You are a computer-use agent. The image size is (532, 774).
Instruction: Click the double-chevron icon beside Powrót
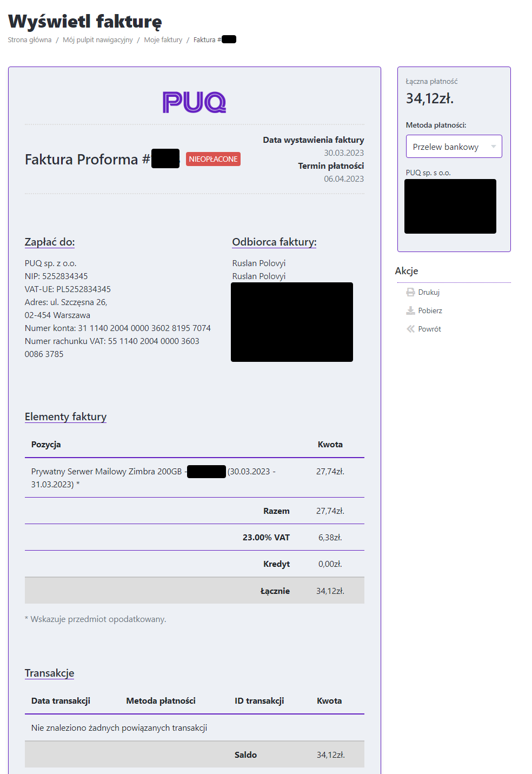pyautogui.click(x=410, y=329)
